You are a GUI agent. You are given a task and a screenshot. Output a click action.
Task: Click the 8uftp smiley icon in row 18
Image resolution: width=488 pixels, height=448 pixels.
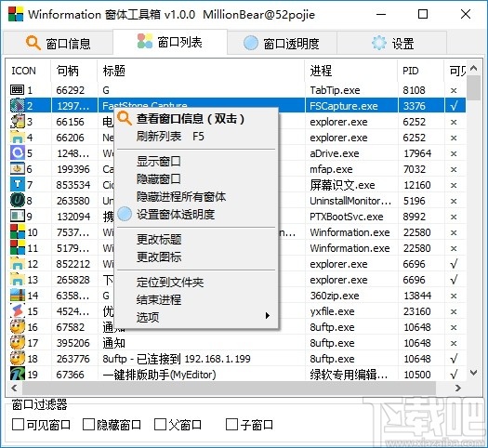click(x=17, y=359)
